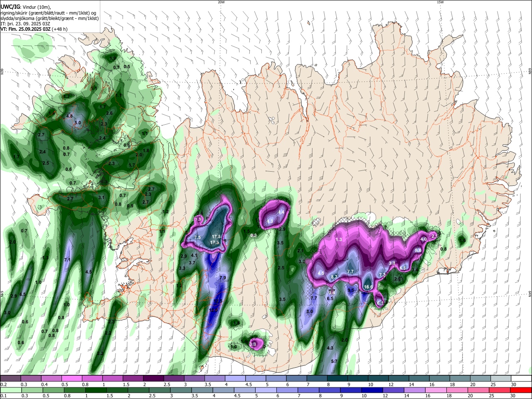This screenshot has width=532, height=399.
Task: Click the lightest green swatch labeled 0.1
Action: 10,390
